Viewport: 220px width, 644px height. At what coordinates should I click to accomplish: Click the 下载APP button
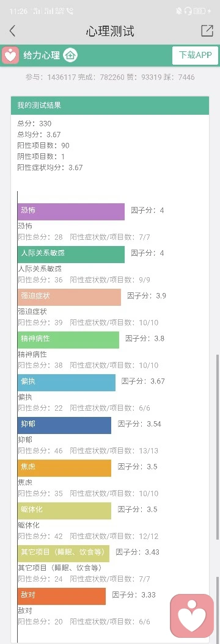click(195, 56)
